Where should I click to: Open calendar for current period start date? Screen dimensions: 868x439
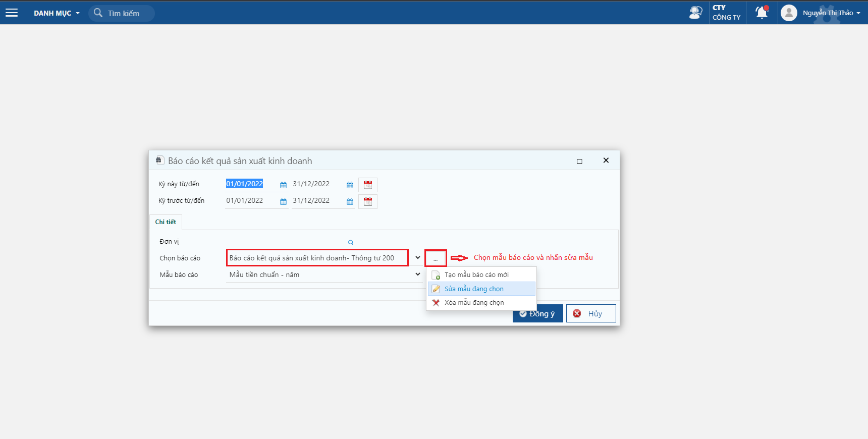tap(283, 185)
